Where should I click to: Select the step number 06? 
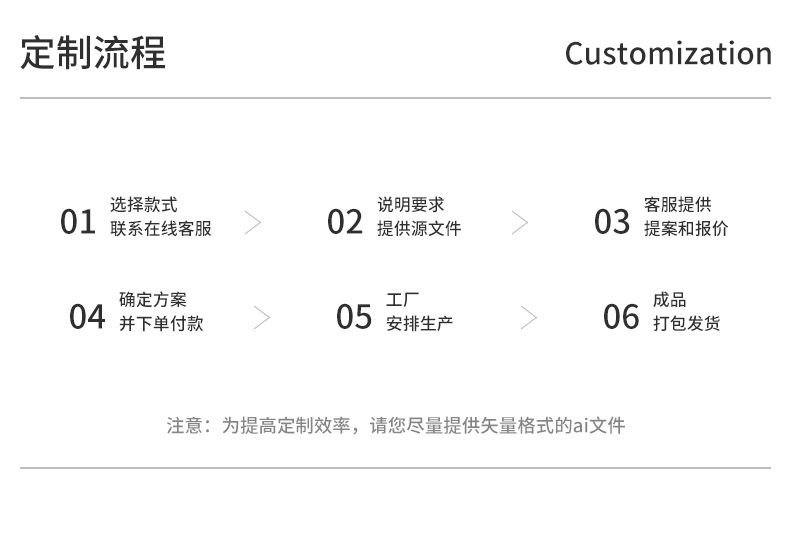pos(621,317)
